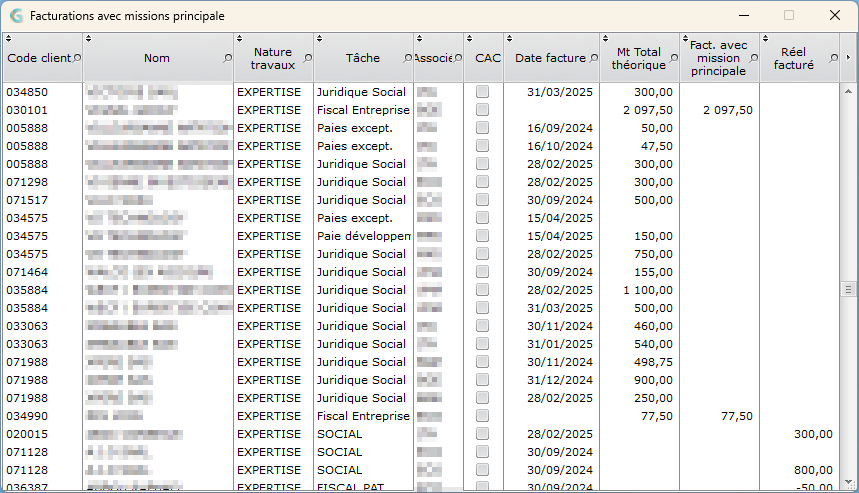Click date cell 16/10/2024
The width and height of the screenshot is (859, 493).
point(560,146)
